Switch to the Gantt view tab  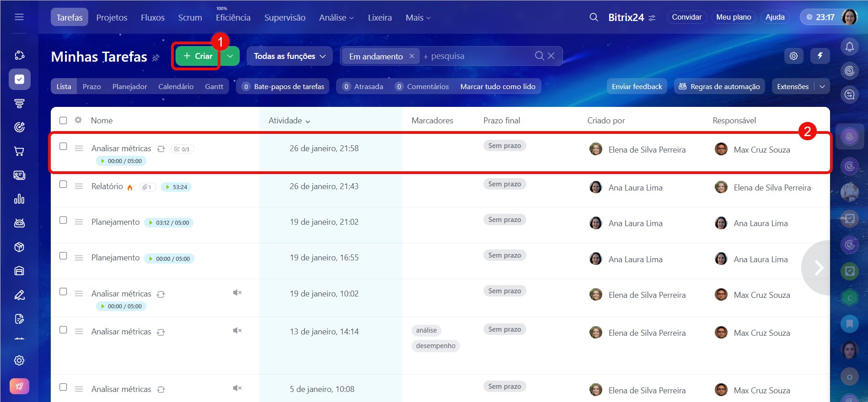(x=214, y=86)
